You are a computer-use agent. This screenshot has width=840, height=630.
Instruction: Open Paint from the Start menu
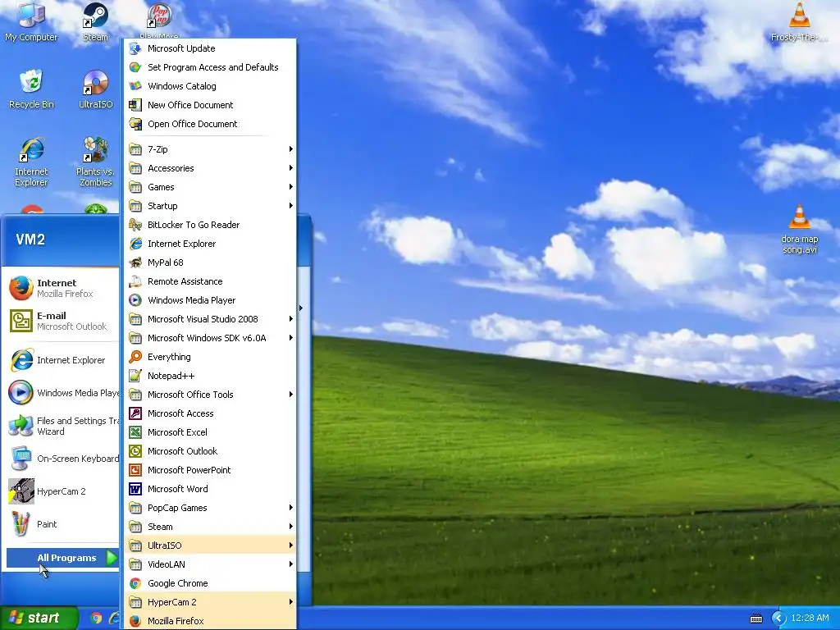click(x=60, y=524)
